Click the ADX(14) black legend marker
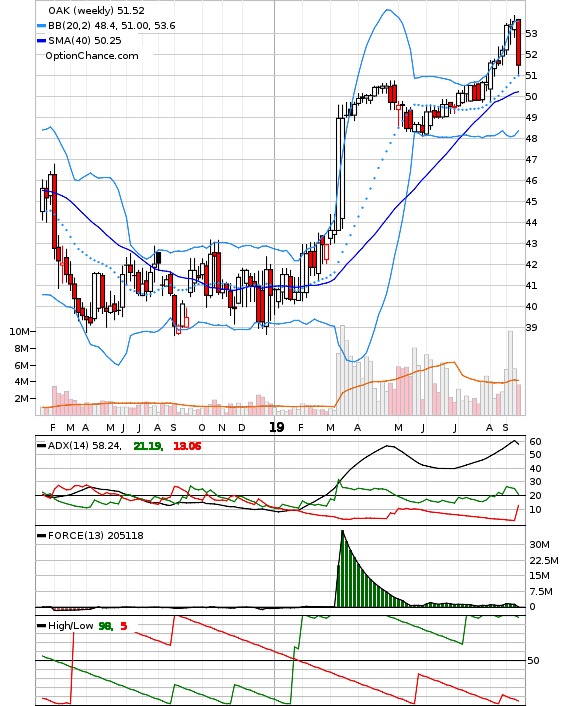This screenshot has height=706, width=566. 41,446
